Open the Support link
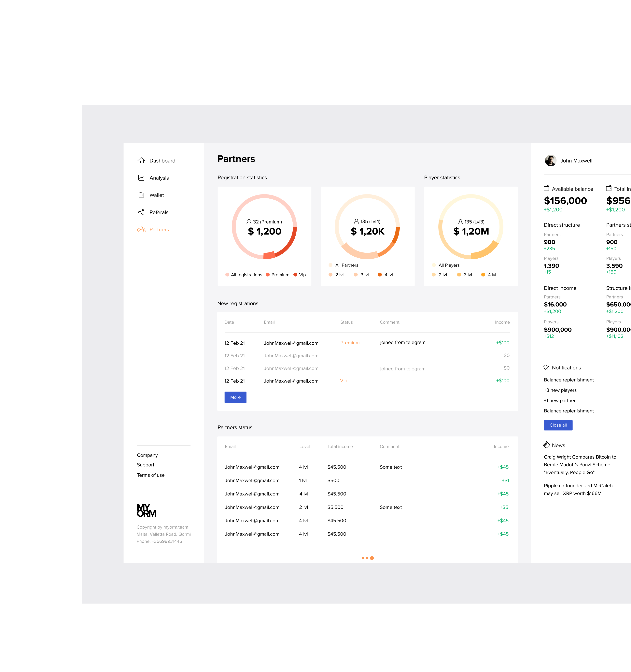The image size is (631, 672). [x=146, y=465]
